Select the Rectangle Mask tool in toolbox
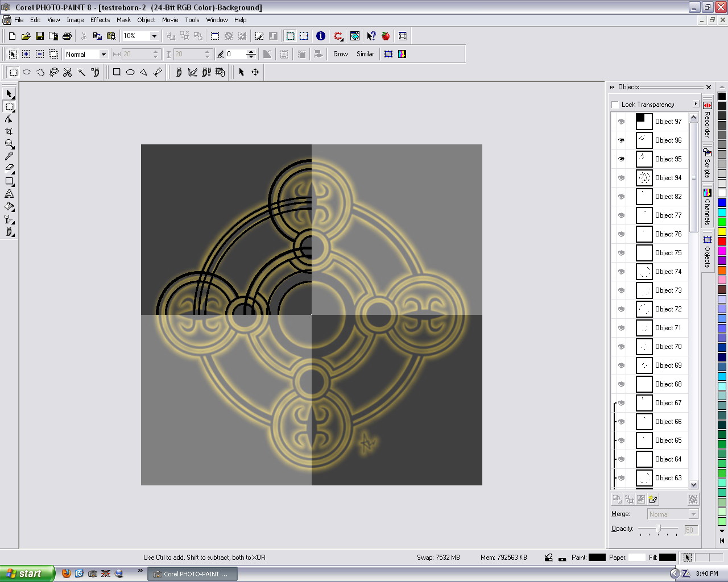The width and height of the screenshot is (728, 582). coord(9,106)
